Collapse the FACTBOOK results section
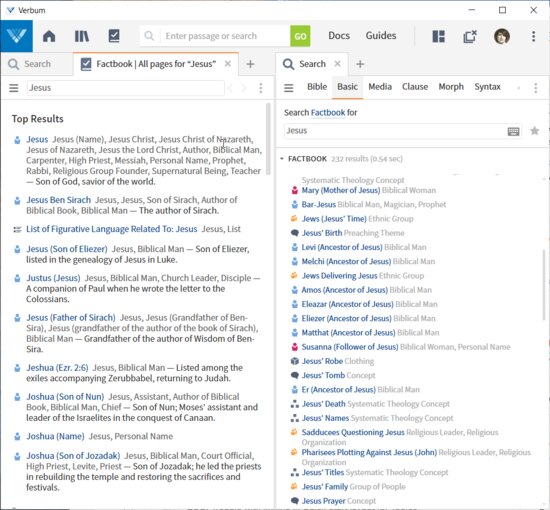 tap(282, 159)
